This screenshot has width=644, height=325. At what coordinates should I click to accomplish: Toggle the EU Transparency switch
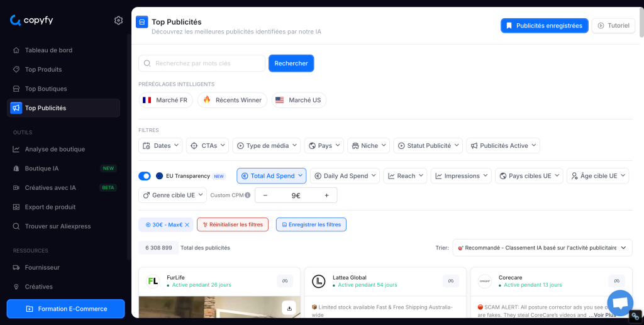(145, 176)
